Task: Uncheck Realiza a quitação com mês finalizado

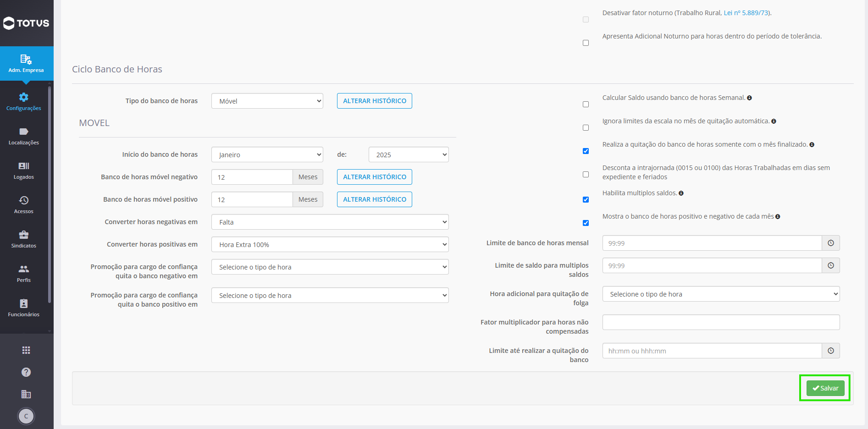Action: (x=586, y=151)
